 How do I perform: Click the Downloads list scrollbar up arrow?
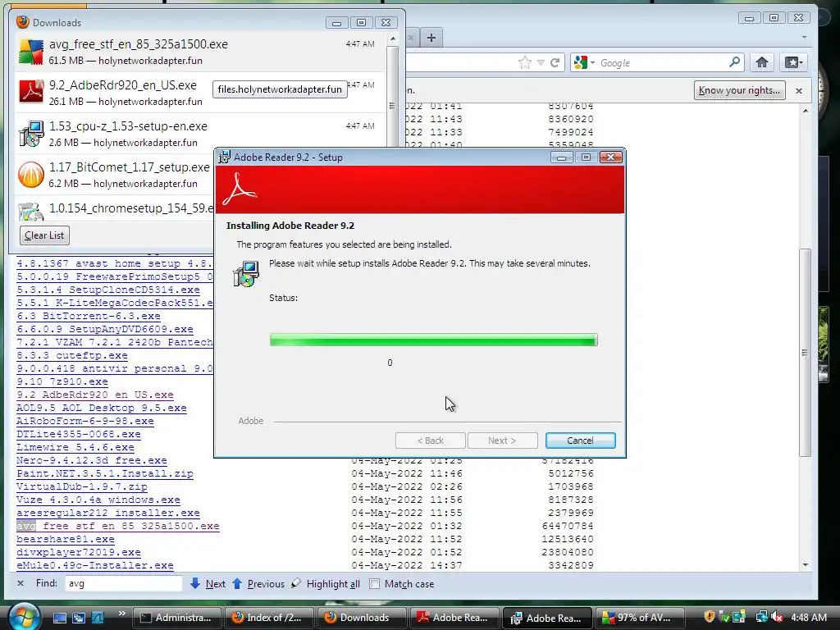pos(393,39)
